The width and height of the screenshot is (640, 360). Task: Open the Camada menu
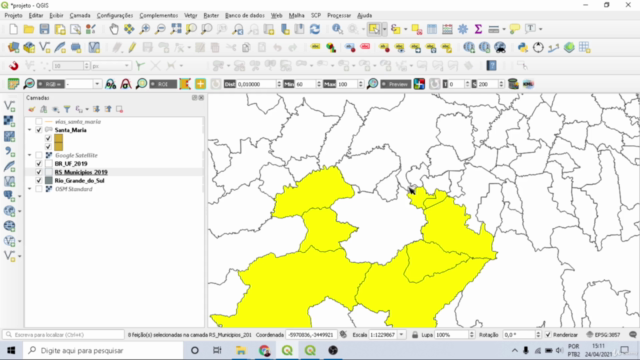click(80, 15)
